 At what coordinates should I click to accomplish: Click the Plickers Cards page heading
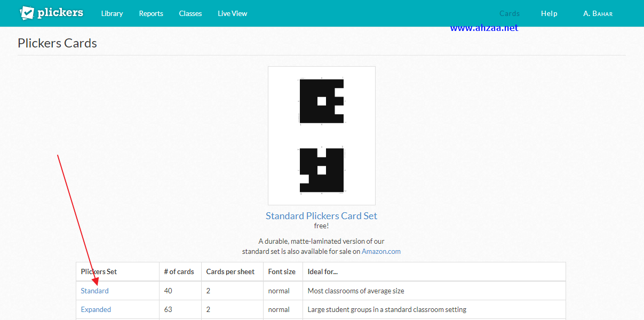tap(57, 43)
